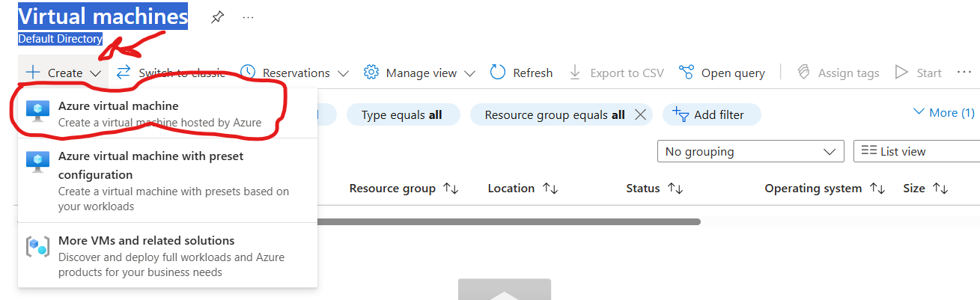The image size is (980, 300).
Task: Click the Refresh label
Action: pyautogui.click(x=533, y=73)
